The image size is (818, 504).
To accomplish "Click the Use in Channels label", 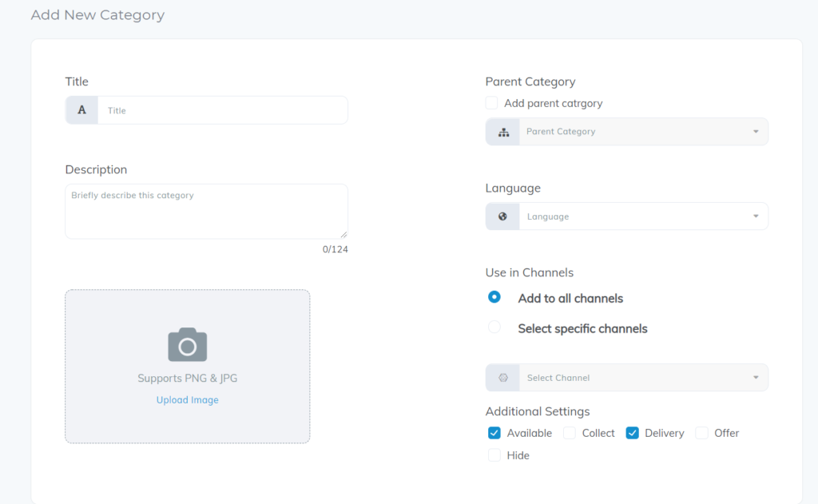I will point(530,272).
